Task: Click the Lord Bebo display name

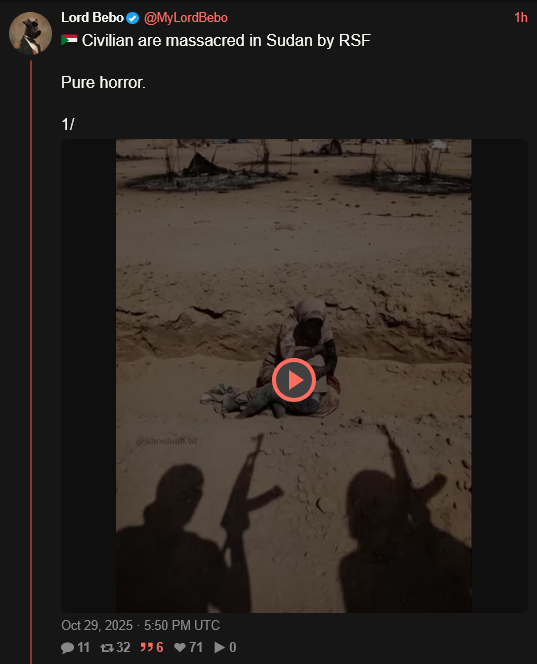Action: pos(92,18)
